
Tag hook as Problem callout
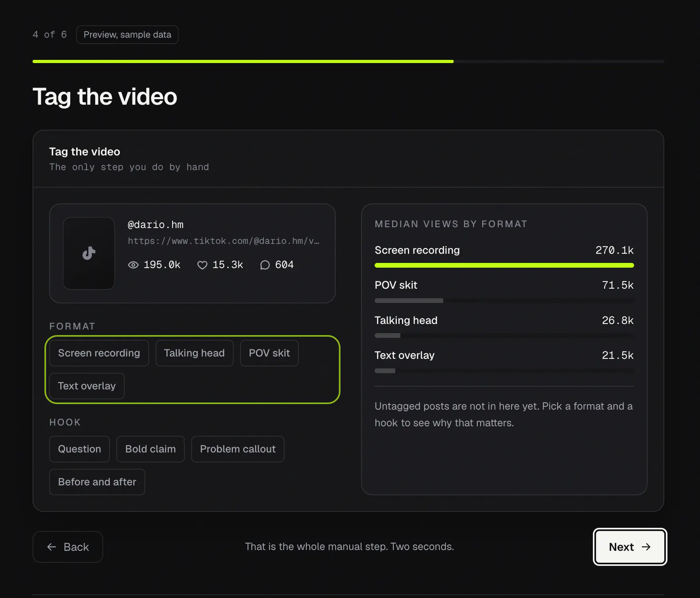point(238,449)
